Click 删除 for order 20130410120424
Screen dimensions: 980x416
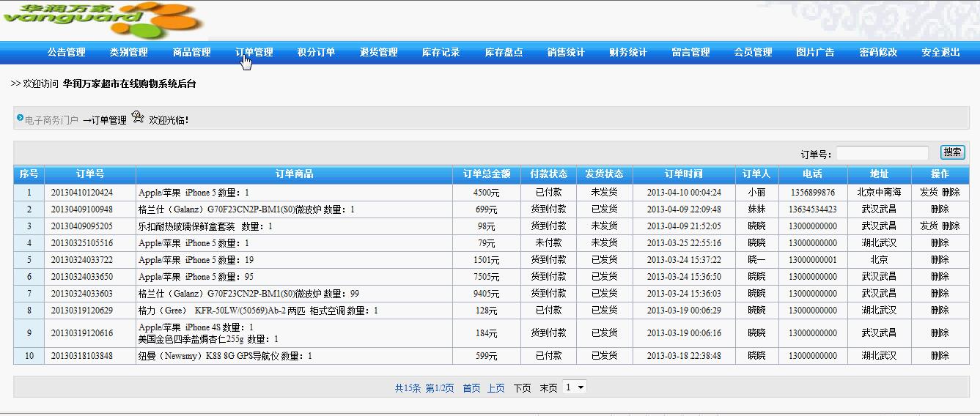(x=951, y=193)
